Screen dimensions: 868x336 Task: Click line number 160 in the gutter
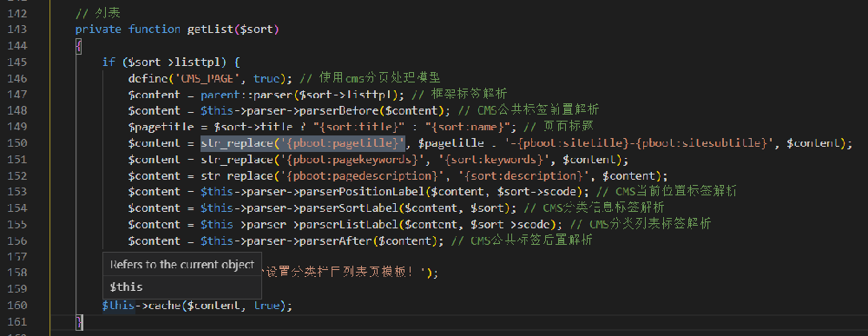coord(16,306)
